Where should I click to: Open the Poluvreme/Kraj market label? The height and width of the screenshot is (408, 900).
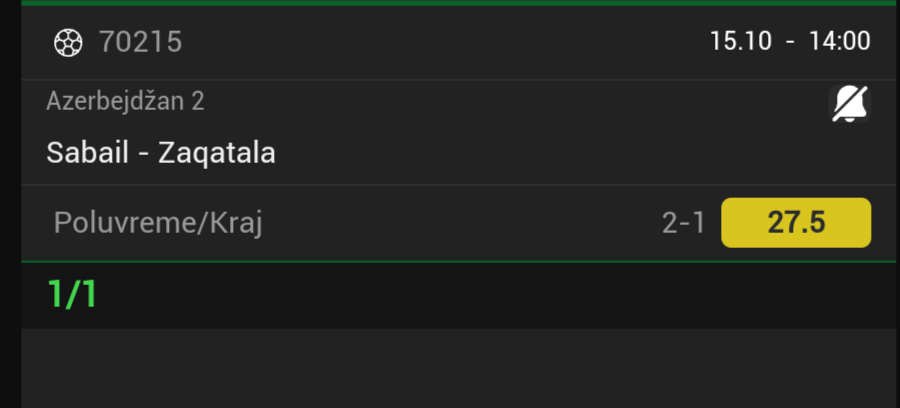[158, 223]
